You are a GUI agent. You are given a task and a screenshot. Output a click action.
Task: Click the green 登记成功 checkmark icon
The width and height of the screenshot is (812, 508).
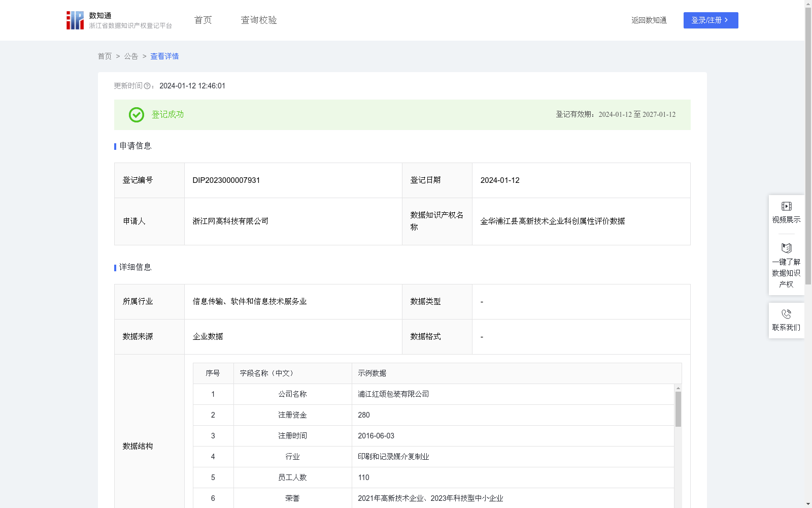click(136, 115)
